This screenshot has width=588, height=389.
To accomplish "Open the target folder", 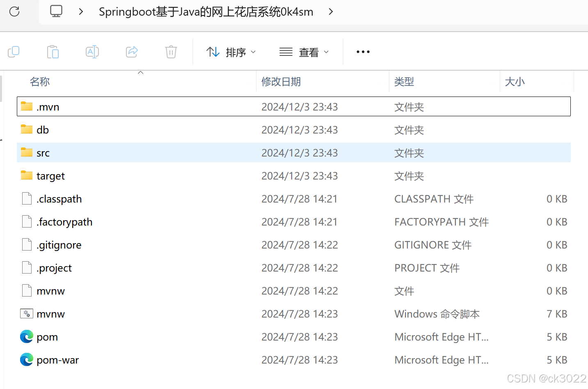I will click(50, 176).
